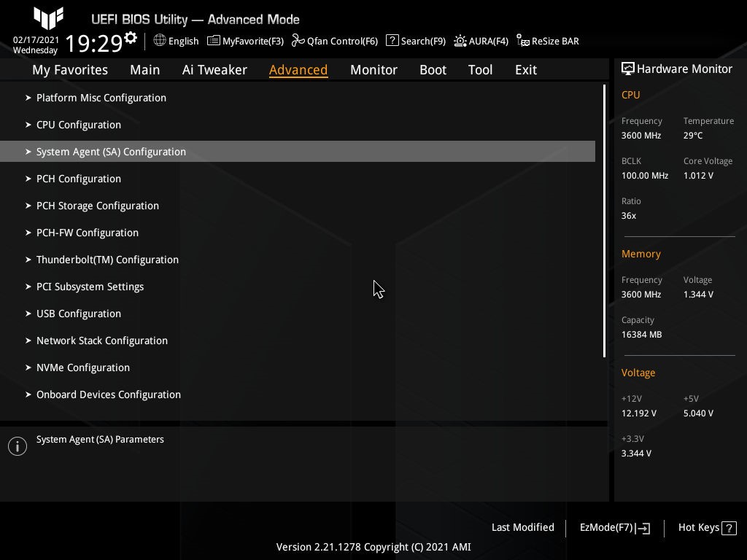Screen dimensions: 747x560
Task: Expand arrow beside Platform Misc Configuration
Action: 28,98
